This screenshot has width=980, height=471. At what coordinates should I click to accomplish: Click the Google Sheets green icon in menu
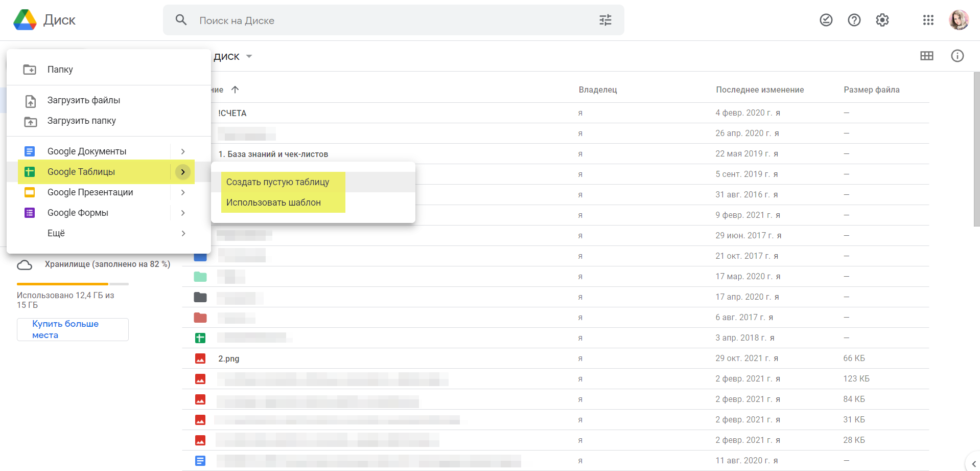30,172
